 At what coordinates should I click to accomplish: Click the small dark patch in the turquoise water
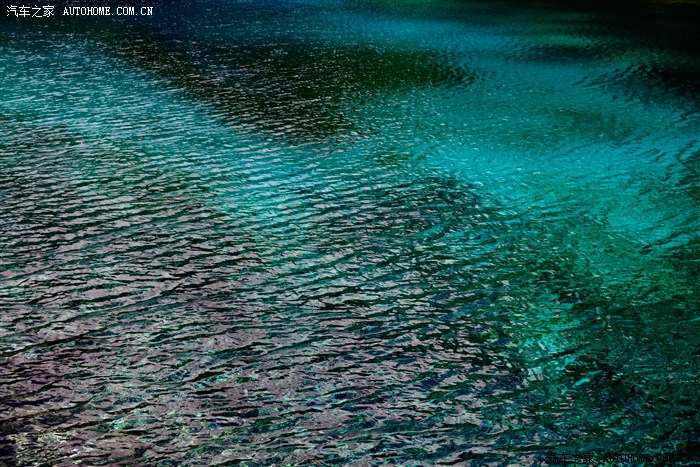[x=640, y=80]
